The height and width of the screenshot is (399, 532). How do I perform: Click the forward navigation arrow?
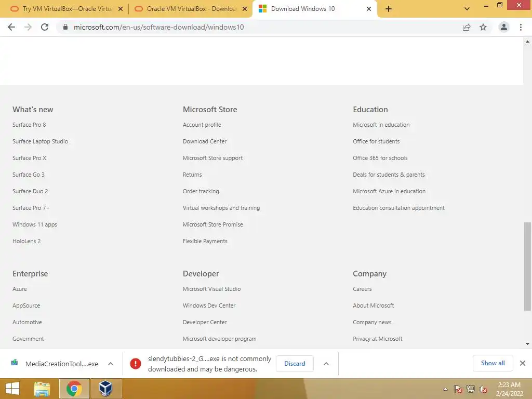[x=28, y=27]
